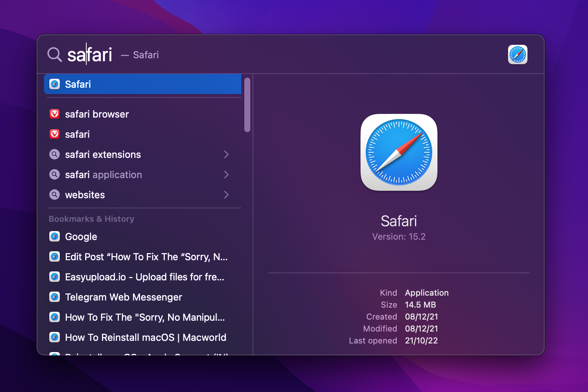
Task: Open 'Edit Post "How To Fix The' history entry
Action: click(x=143, y=256)
